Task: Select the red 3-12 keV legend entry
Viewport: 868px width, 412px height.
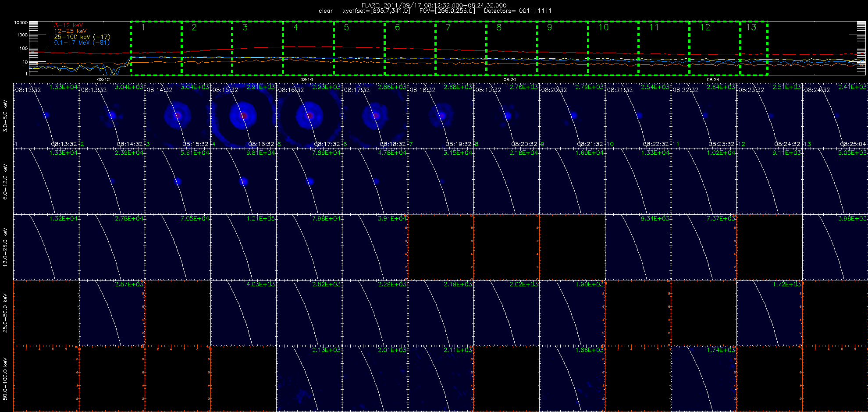Action: pos(68,25)
